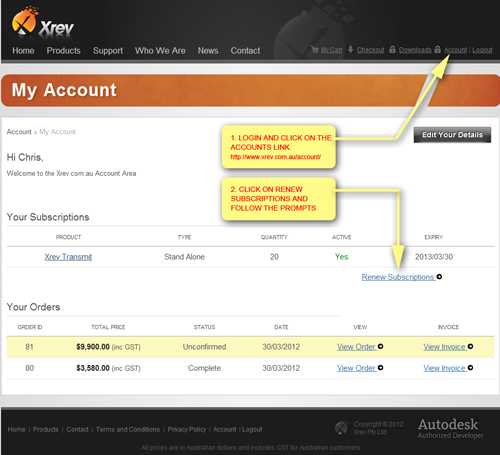View invoice for order 81
The width and height of the screenshot is (500, 455).
[445, 347]
